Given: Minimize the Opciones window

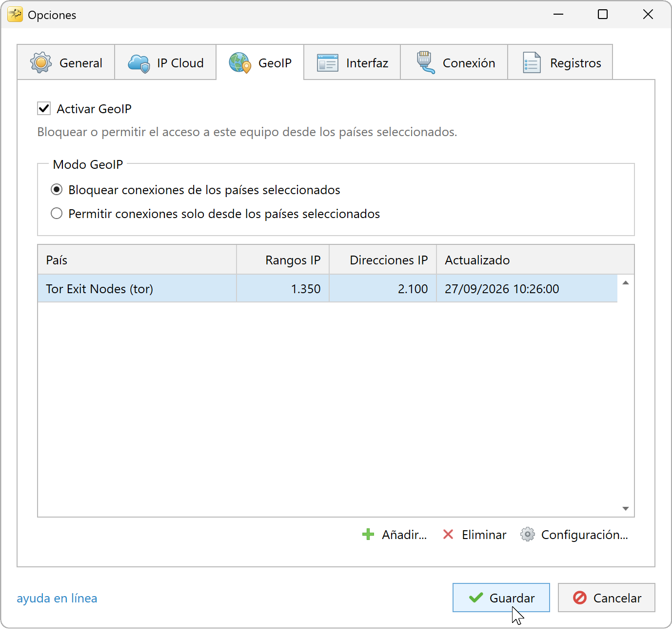Looking at the screenshot, I should [x=558, y=15].
